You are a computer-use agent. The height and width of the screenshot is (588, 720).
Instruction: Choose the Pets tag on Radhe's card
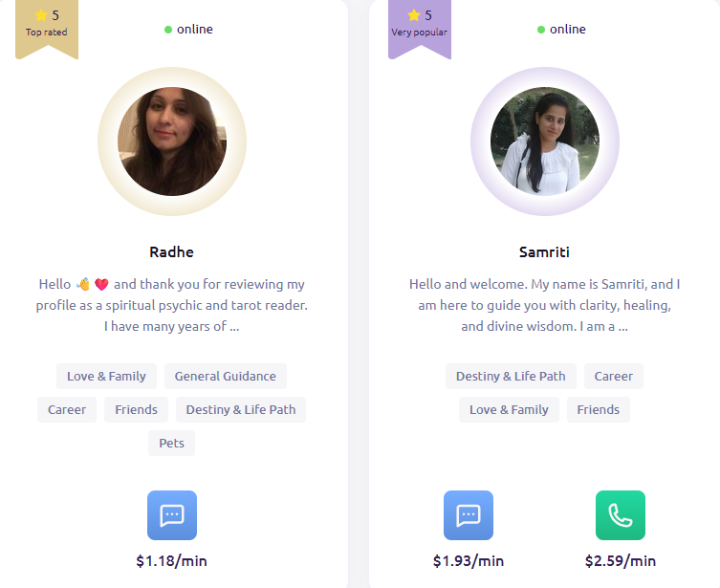point(172,443)
